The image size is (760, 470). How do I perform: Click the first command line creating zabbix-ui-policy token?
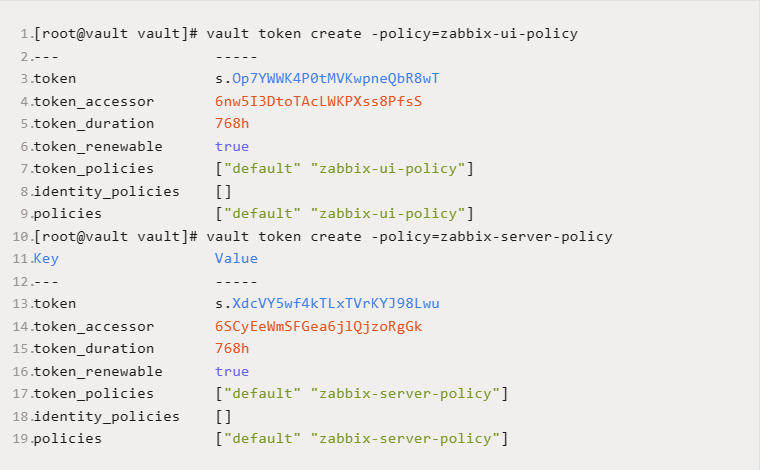(x=306, y=34)
